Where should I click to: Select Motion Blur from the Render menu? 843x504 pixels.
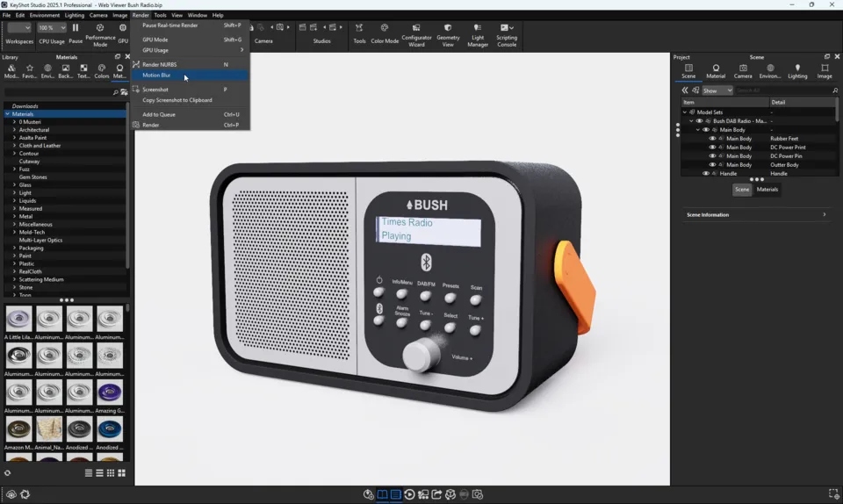(157, 76)
